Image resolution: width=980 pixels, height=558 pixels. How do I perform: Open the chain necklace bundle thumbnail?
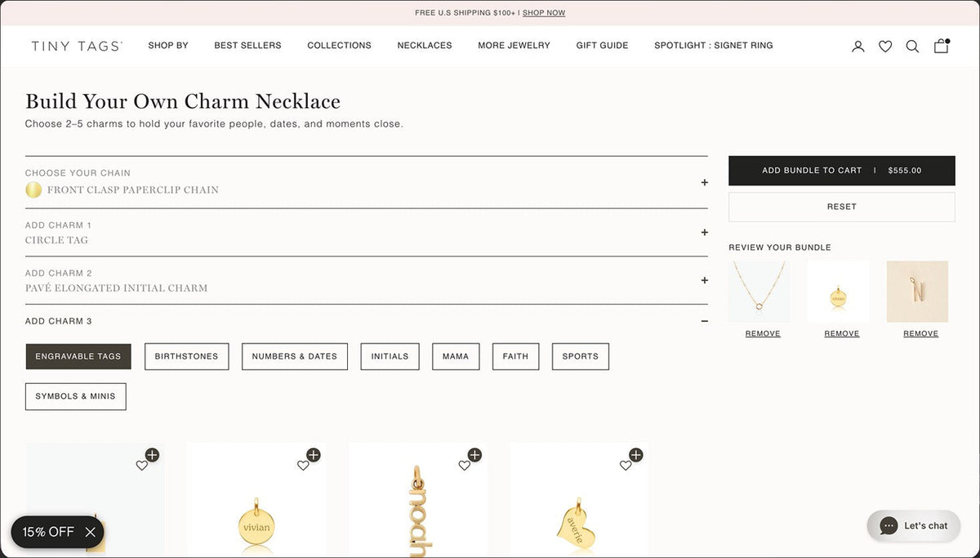[x=759, y=292]
